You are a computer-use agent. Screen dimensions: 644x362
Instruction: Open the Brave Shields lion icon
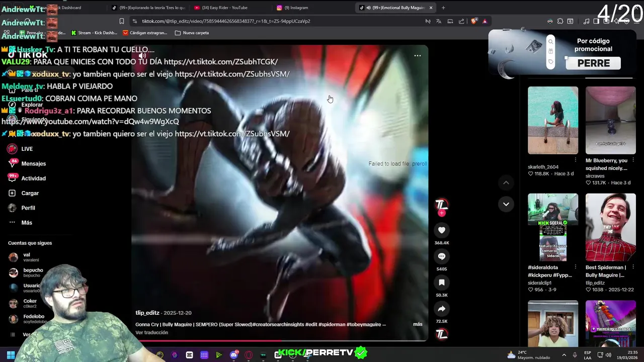pos(473,21)
